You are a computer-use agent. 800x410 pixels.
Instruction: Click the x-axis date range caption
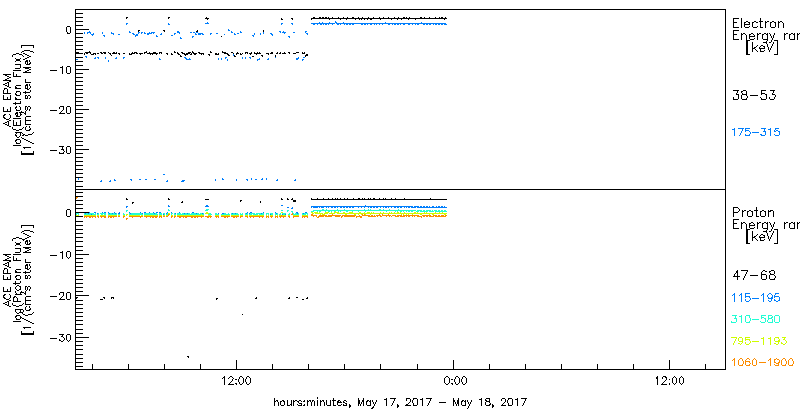coord(400,401)
